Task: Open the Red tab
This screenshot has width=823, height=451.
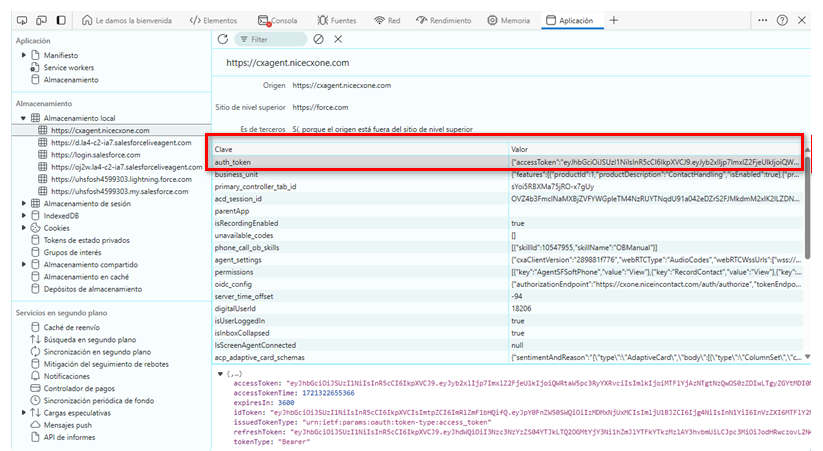Action: tap(387, 20)
